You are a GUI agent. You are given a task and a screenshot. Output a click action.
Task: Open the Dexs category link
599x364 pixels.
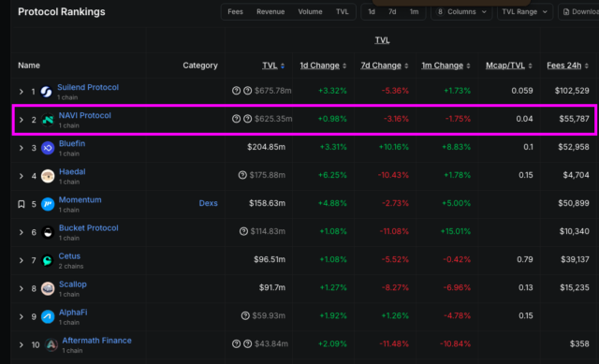208,203
